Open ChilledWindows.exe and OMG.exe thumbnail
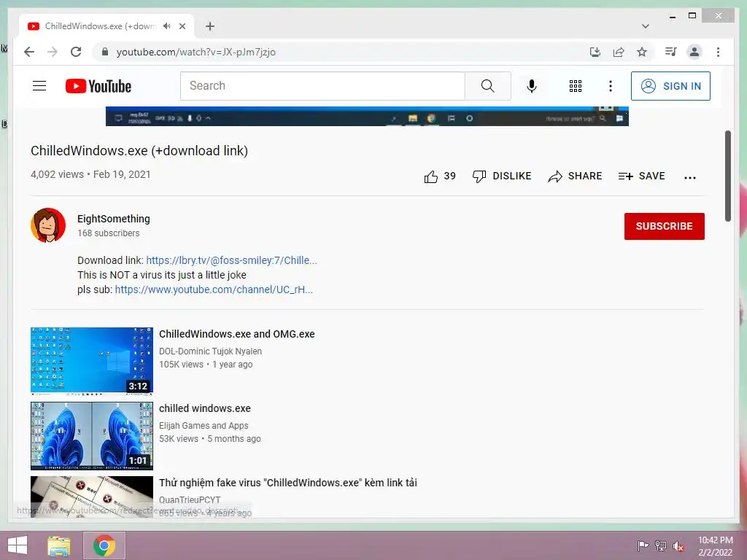The width and height of the screenshot is (747, 560). [x=92, y=361]
